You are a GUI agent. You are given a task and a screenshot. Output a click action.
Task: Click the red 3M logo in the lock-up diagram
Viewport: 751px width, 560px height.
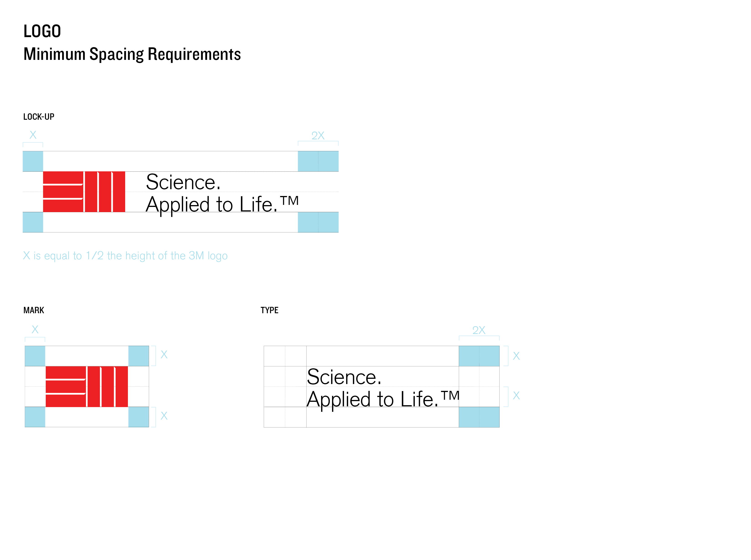tap(84, 191)
